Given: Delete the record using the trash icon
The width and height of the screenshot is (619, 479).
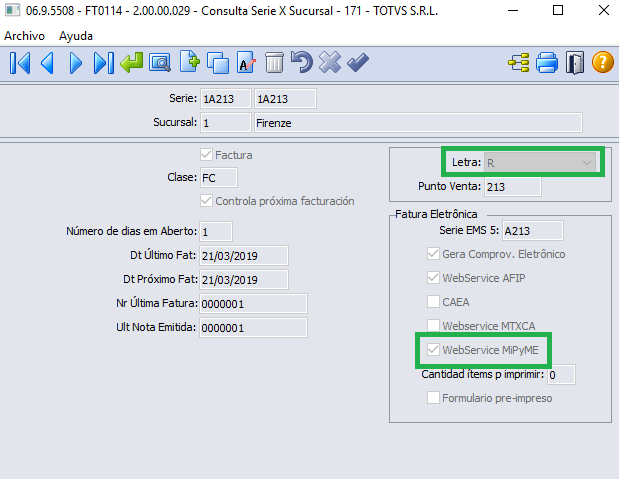Looking at the screenshot, I should [274, 63].
